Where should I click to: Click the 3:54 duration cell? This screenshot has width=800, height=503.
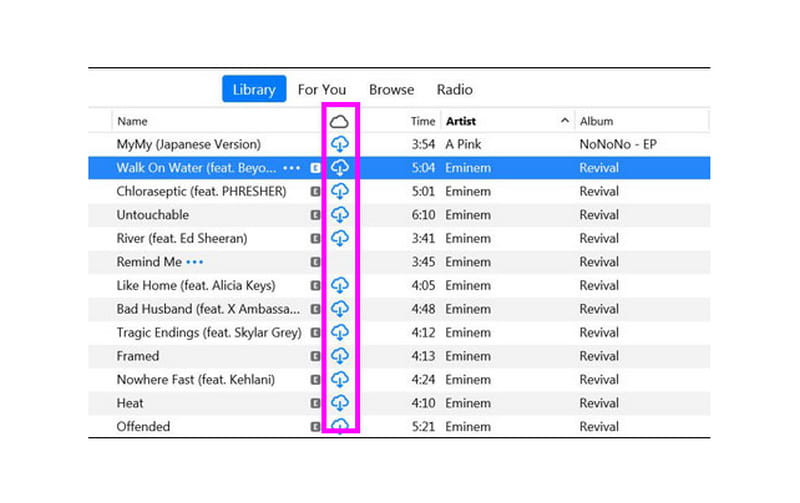(x=423, y=144)
